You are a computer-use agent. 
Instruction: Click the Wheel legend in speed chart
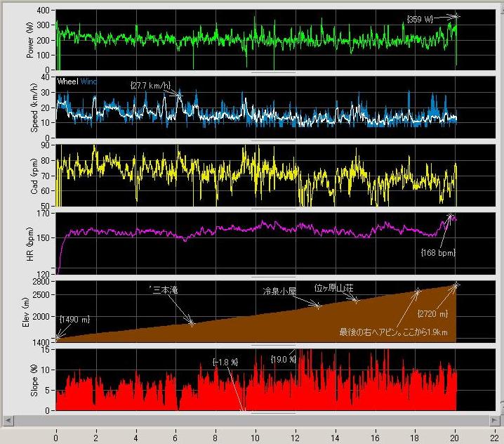click(68, 81)
